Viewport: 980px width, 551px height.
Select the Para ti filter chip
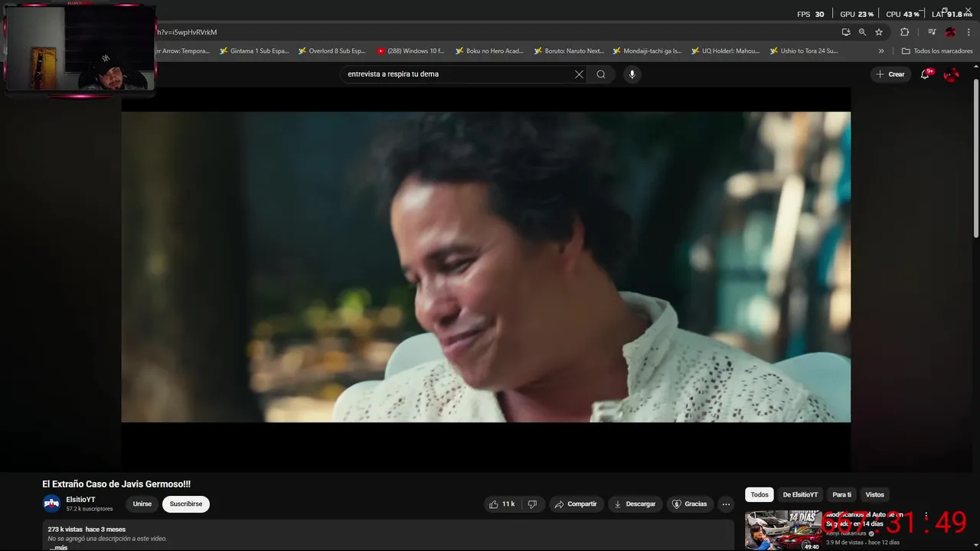(841, 495)
